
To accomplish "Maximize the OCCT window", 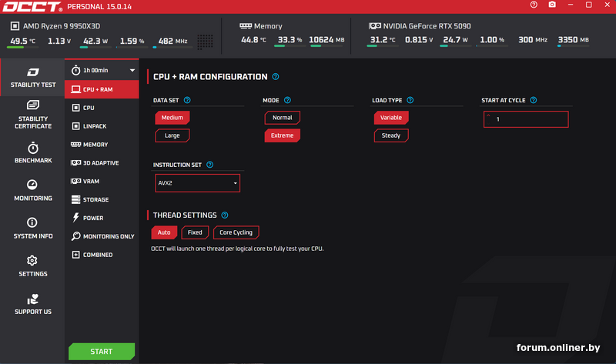I will click(588, 5).
